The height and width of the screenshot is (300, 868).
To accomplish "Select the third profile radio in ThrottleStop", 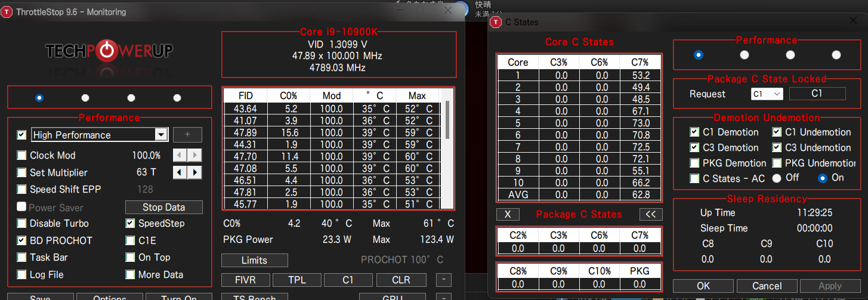I will [131, 98].
